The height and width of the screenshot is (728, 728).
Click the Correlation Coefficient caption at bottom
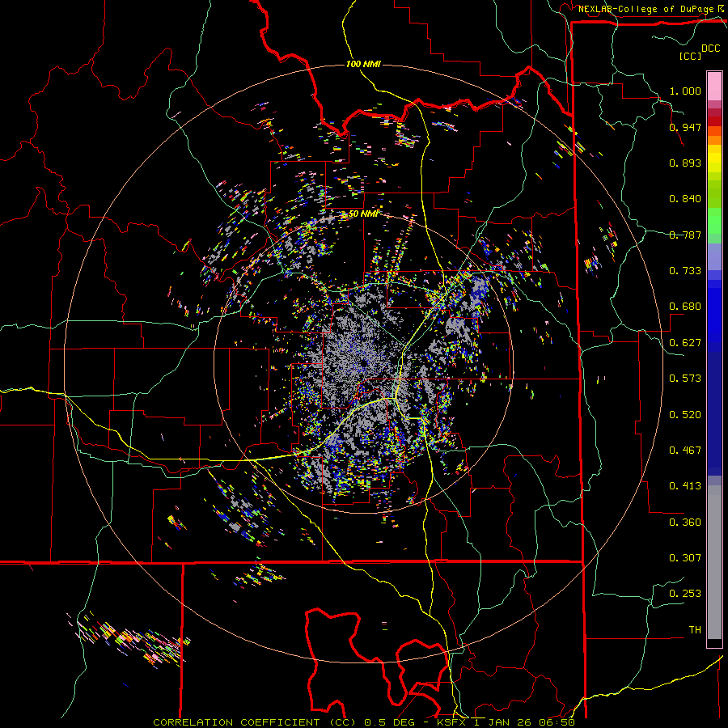(x=364, y=722)
